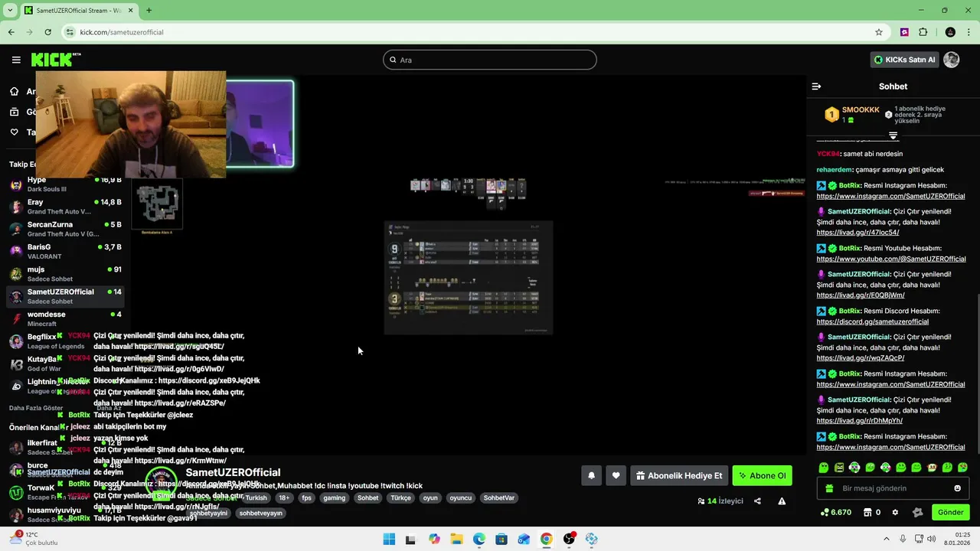The image size is (980, 551).
Task: Click Abonelik Hediye Et button
Action: click(678, 475)
